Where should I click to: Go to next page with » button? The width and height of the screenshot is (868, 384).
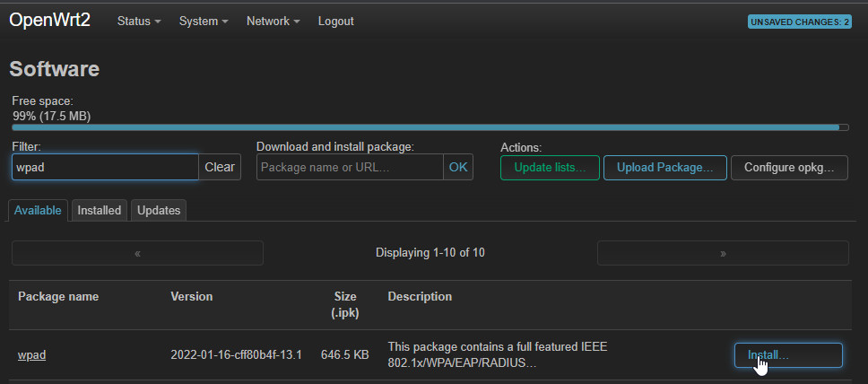723,253
